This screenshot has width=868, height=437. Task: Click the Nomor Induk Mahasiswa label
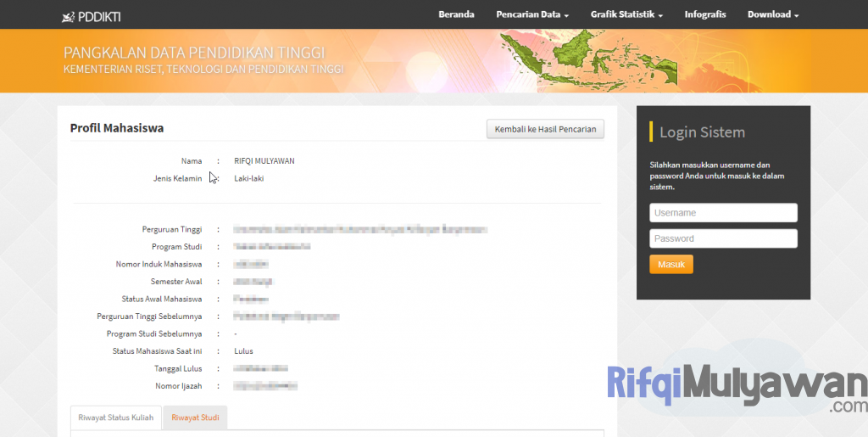click(159, 264)
